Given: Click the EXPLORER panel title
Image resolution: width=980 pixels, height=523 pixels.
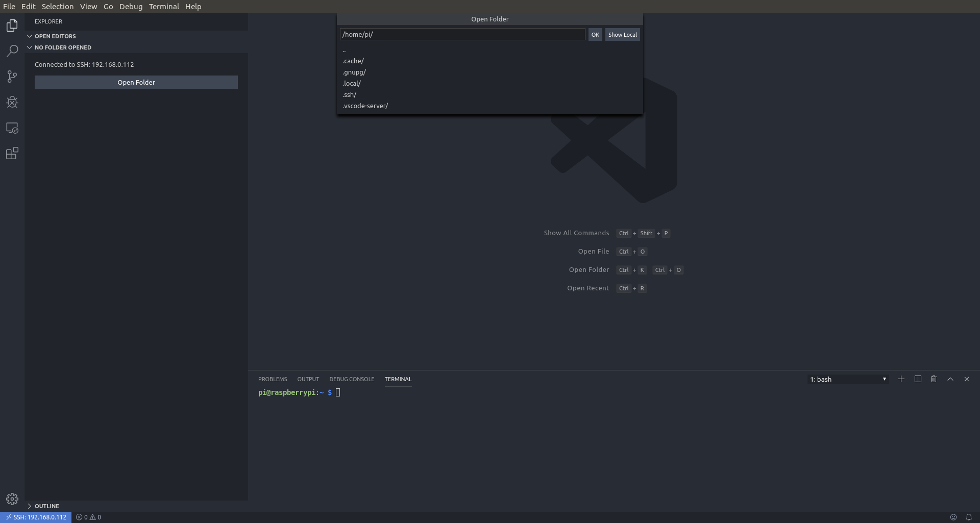Looking at the screenshot, I should click(48, 21).
